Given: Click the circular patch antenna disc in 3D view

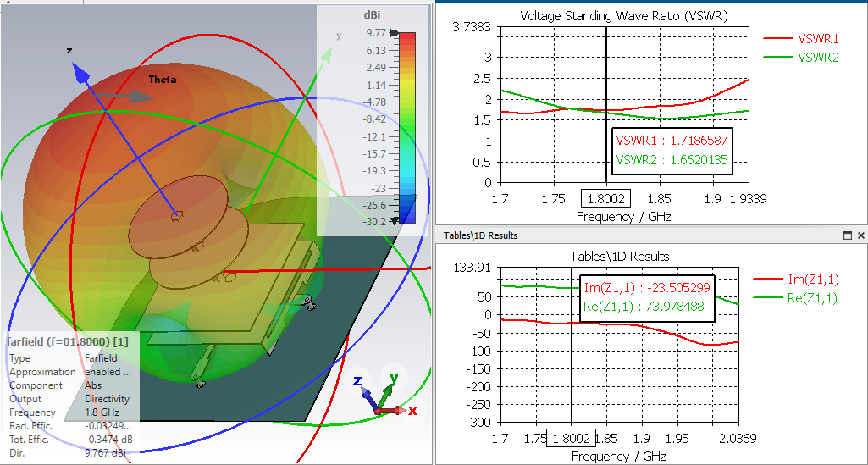Looking at the screenshot, I should [180, 219].
